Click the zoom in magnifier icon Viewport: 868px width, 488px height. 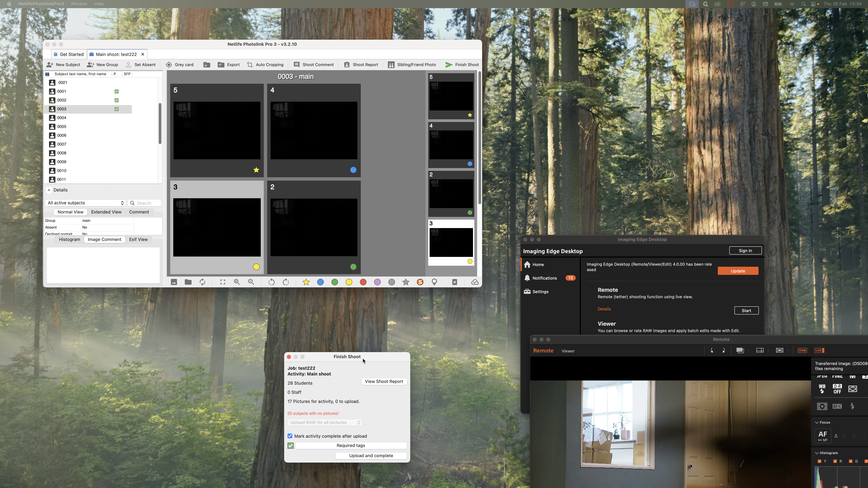tap(237, 282)
